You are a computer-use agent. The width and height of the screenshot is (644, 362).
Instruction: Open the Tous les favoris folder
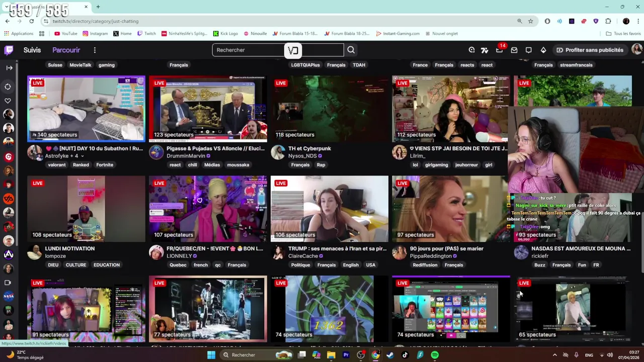(623, 34)
